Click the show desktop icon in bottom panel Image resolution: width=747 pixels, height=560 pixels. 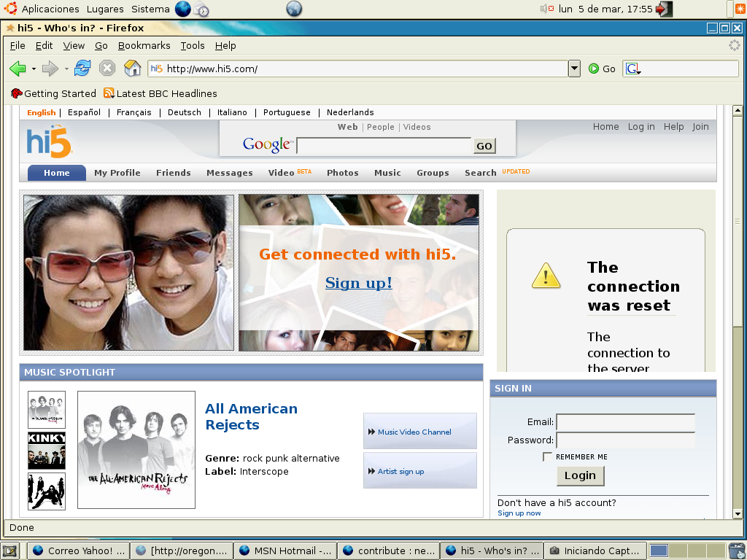(x=10, y=551)
